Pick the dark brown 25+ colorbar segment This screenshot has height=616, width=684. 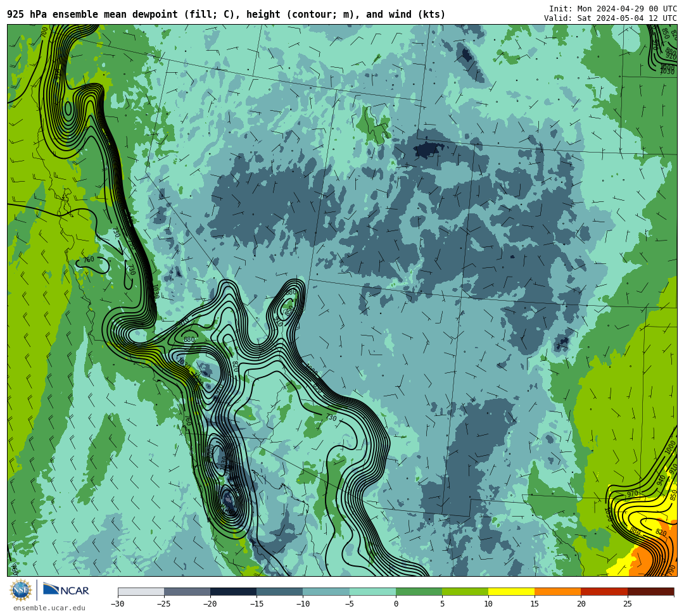[651, 591]
